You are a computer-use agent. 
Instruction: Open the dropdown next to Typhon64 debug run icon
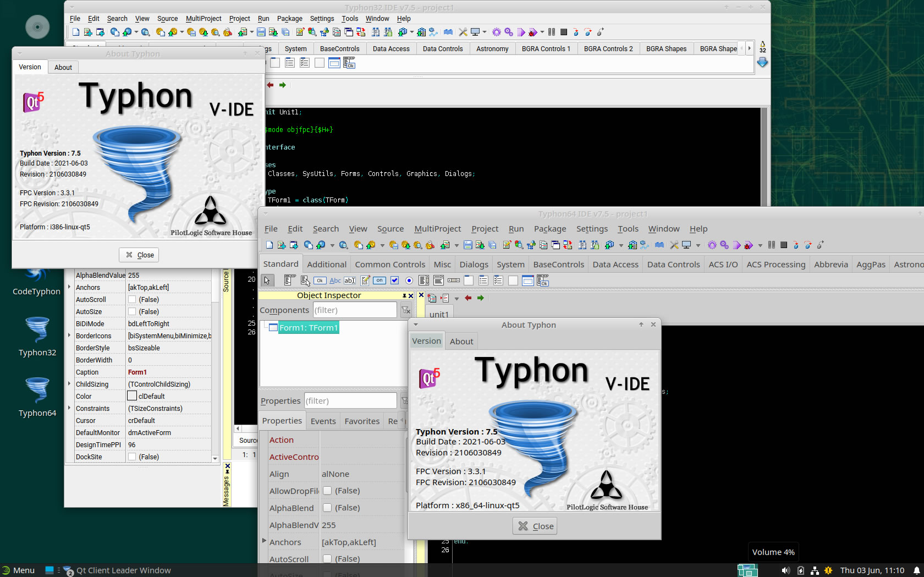point(761,245)
